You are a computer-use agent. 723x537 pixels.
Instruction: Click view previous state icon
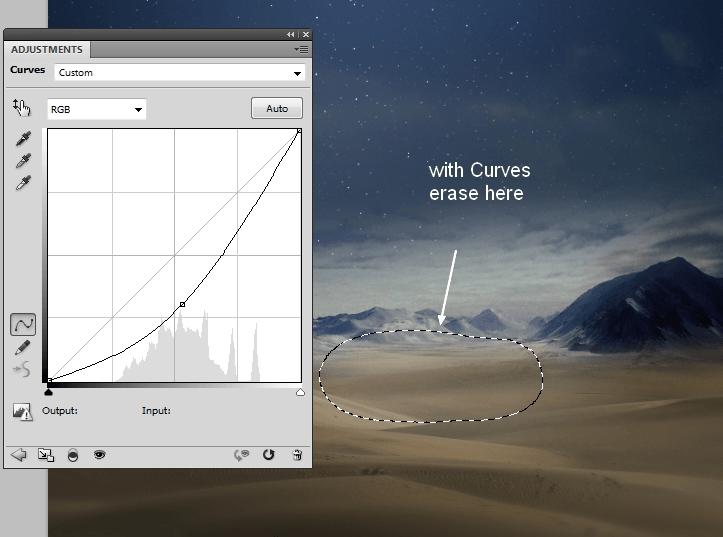pyautogui.click(x=241, y=455)
